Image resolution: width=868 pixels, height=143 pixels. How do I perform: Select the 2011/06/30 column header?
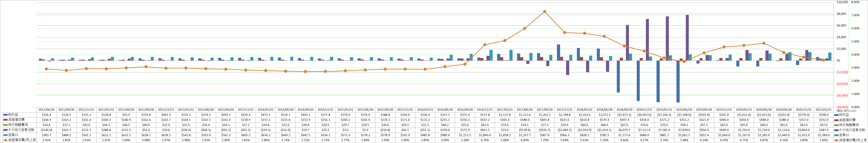[x=46, y=110]
